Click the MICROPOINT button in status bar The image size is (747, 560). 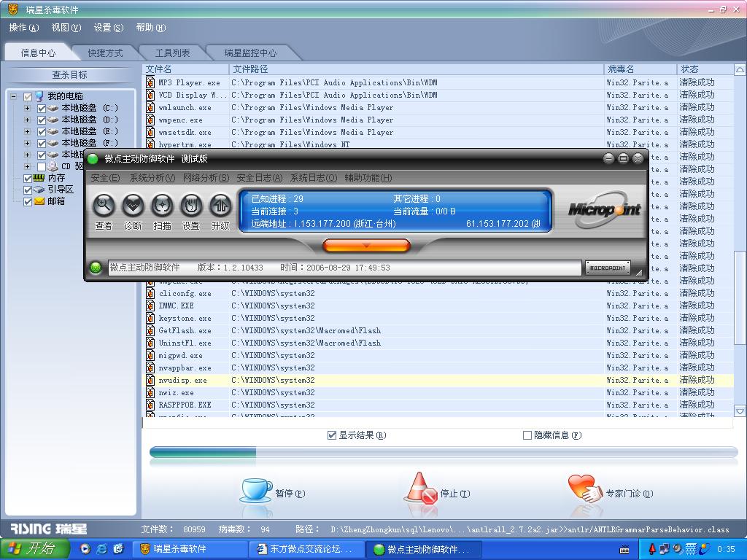coord(608,268)
